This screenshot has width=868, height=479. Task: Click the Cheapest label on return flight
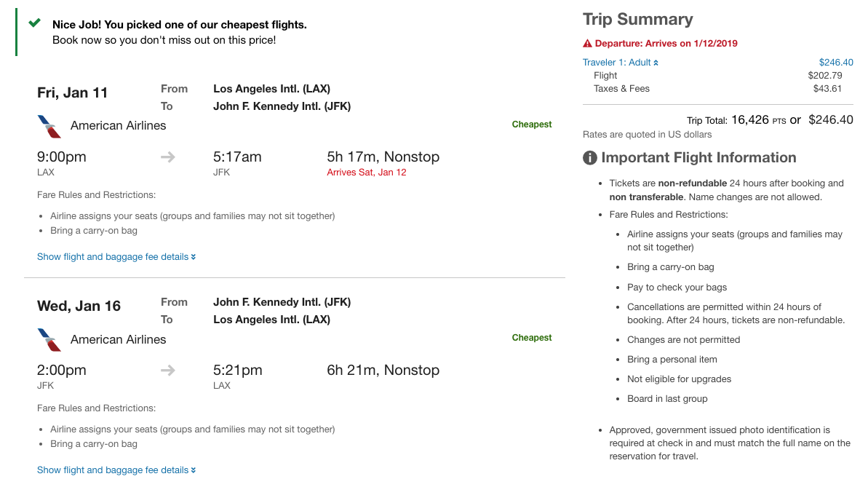(x=532, y=338)
